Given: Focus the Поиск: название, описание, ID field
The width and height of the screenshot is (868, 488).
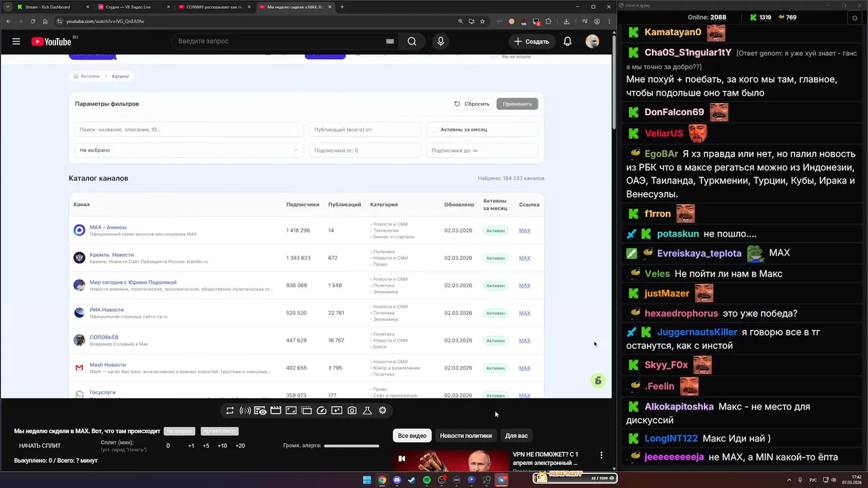Looking at the screenshot, I should pos(189,129).
